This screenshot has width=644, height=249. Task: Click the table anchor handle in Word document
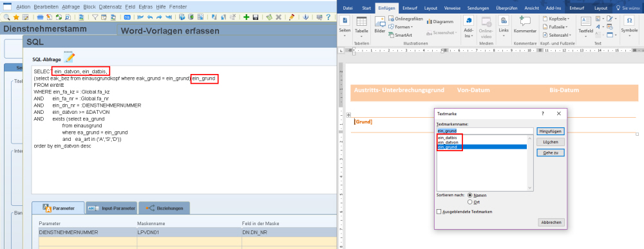[348, 115]
